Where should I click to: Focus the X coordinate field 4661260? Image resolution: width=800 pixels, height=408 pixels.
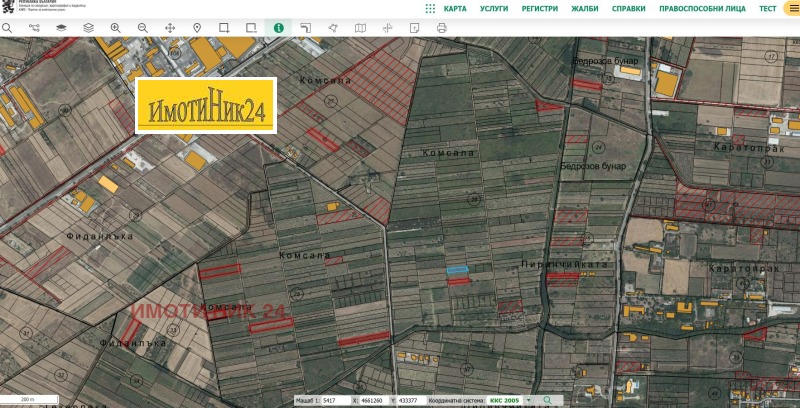[374, 401]
